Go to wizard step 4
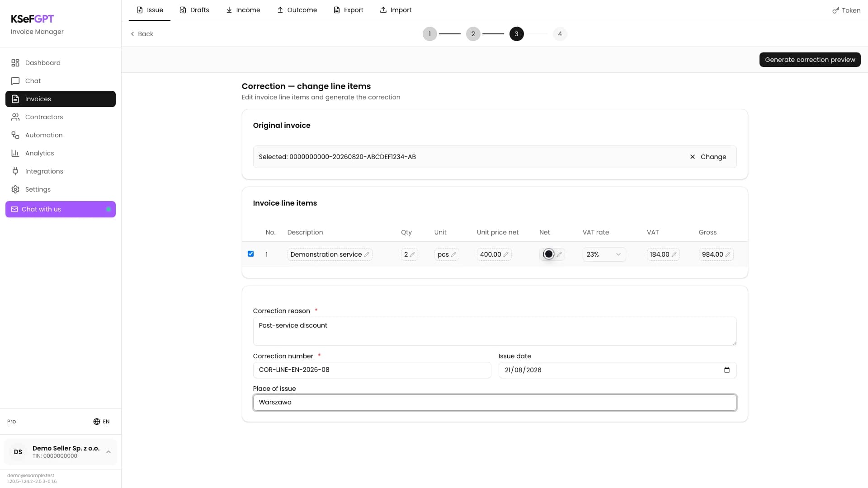Viewport: 868px width, 488px height. (x=560, y=34)
